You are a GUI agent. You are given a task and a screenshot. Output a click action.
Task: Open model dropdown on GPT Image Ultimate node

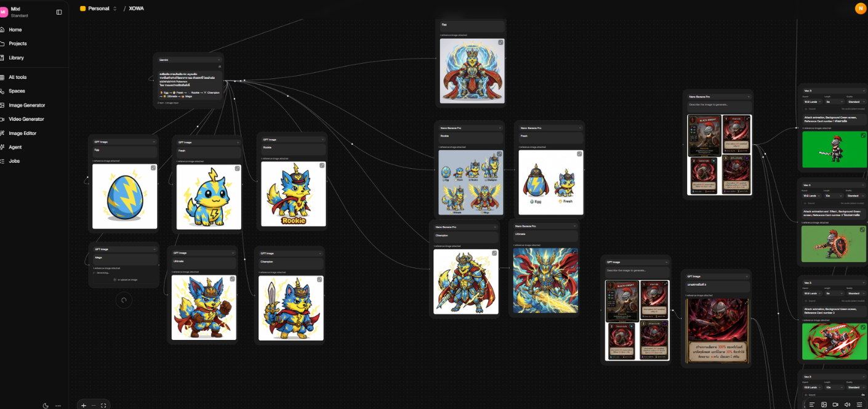pos(204,253)
